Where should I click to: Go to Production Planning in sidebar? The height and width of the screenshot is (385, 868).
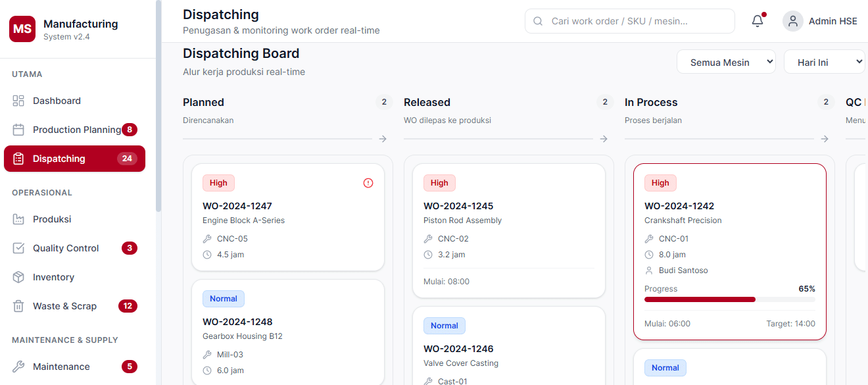(76, 130)
